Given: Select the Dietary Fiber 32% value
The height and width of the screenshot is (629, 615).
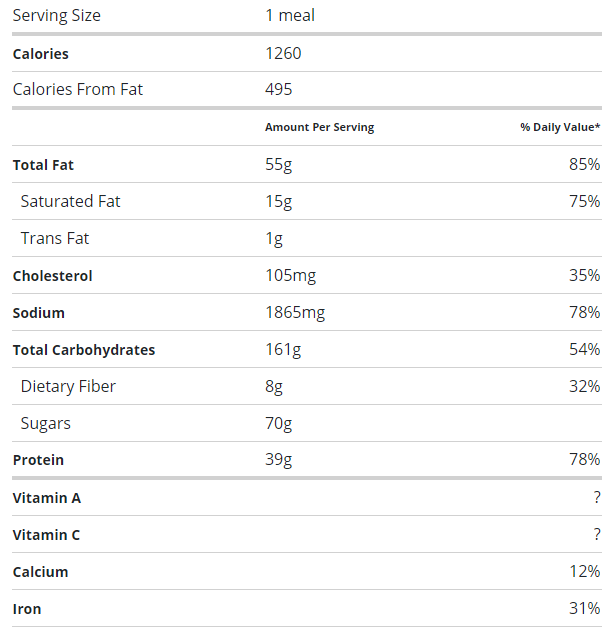Looking at the screenshot, I should (584, 386).
